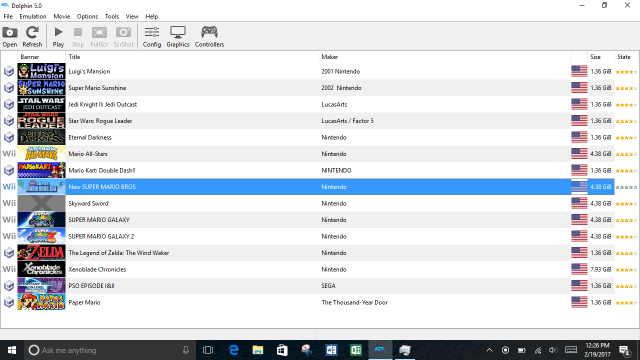
Task: Start emulation with the Play button
Action: pyautogui.click(x=58, y=36)
